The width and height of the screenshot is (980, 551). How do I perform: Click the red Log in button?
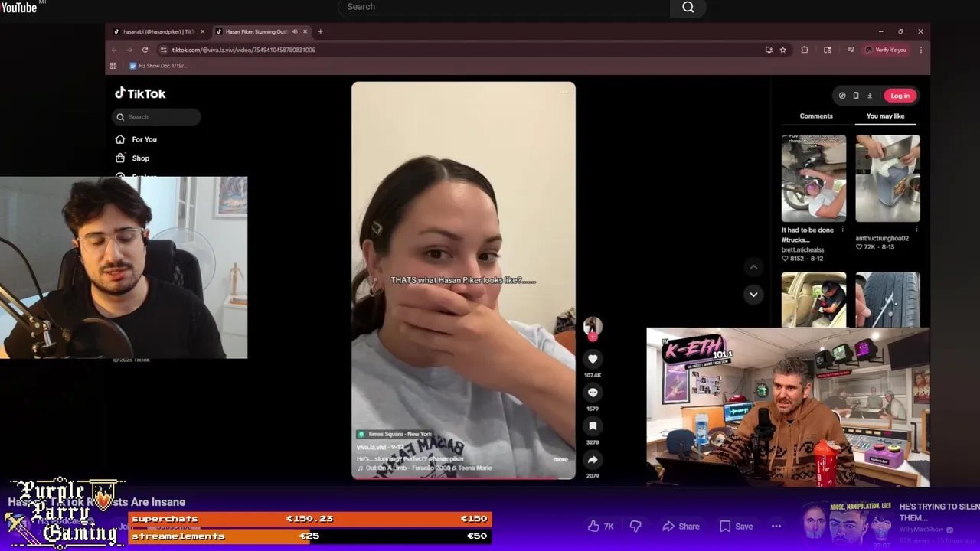(x=900, y=96)
